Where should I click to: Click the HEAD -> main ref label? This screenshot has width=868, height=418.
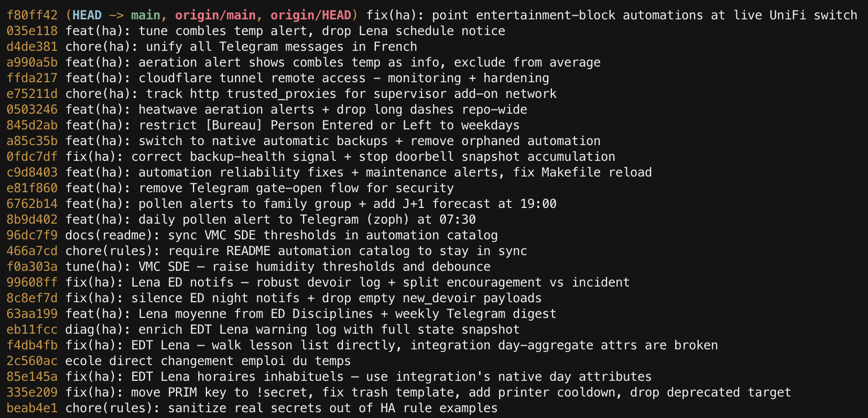coord(116,15)
